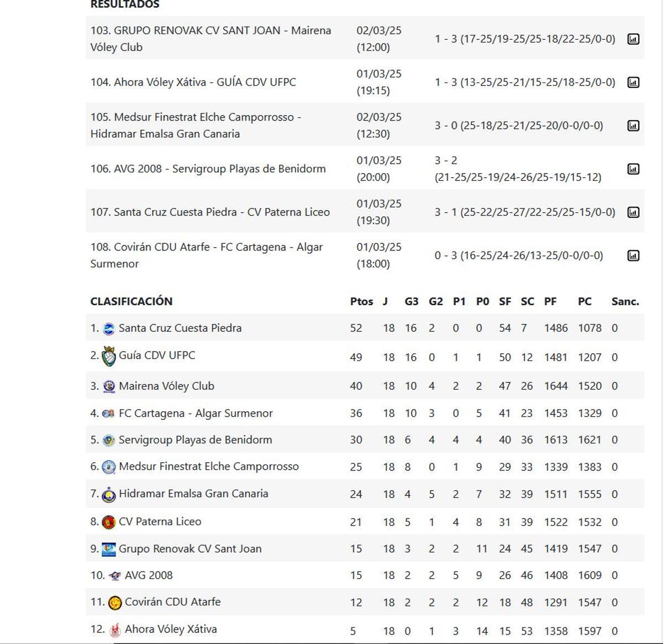The image size is (663, 644).
Task: Click Mairena Vóley Club team logo
Action: [x=109, y=387]
